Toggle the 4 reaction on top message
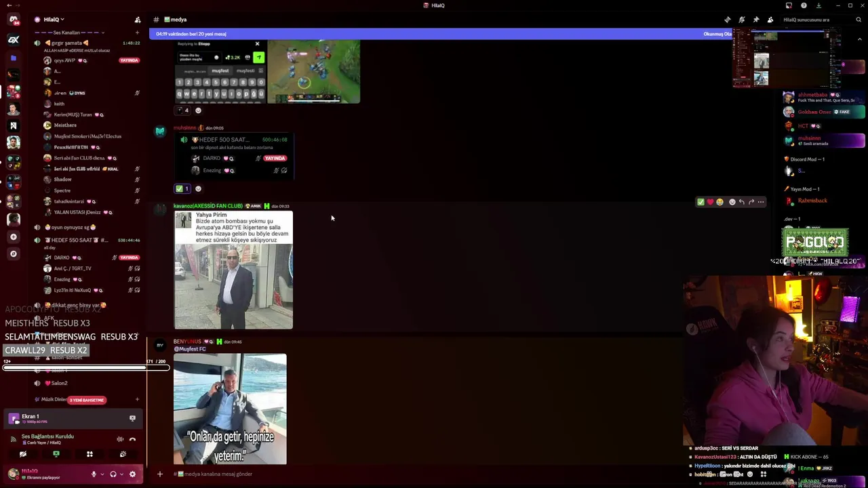868x488 pixels. [182, 110]
